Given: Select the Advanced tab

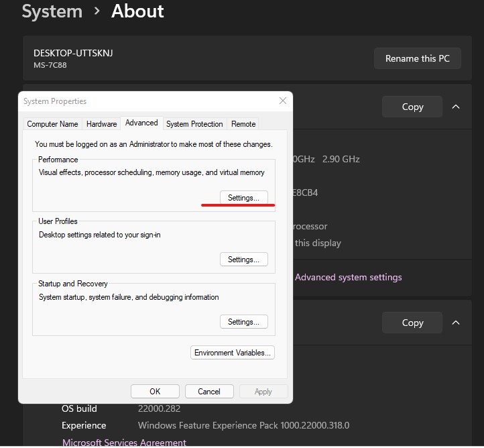Looking at the screenshot, I should pos(141,123).
